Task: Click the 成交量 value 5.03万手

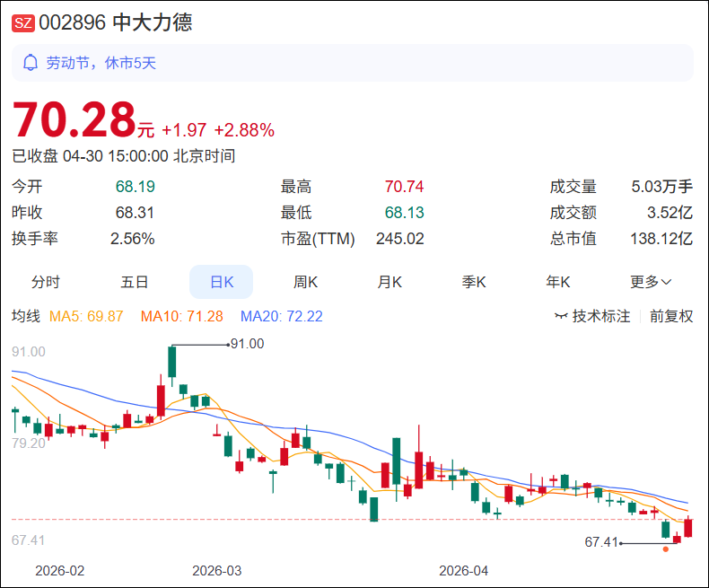Action: click(661, 187)
